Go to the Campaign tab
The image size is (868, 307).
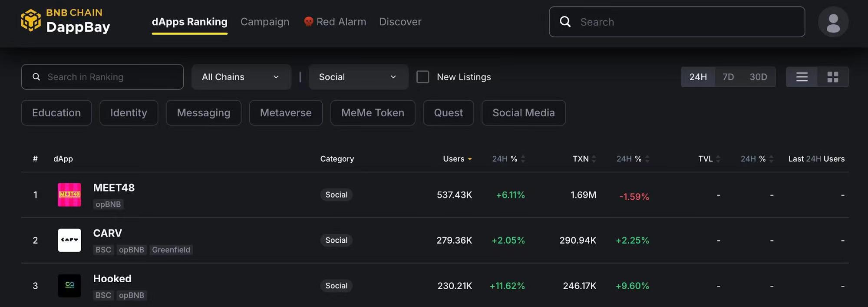click(265, 22)
